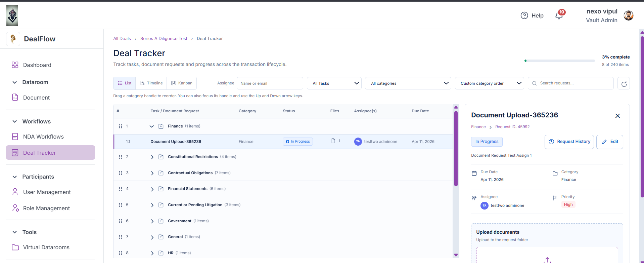
Task: Click the testtwo adminone avatar in table
Action: pos(358,142)
